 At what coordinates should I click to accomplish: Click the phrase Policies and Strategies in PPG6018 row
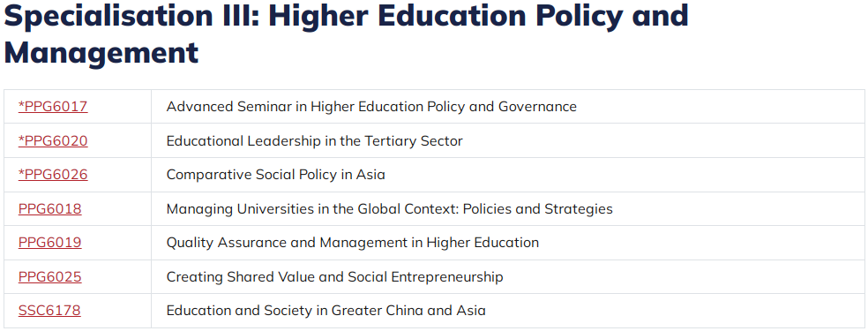[537, 208]
